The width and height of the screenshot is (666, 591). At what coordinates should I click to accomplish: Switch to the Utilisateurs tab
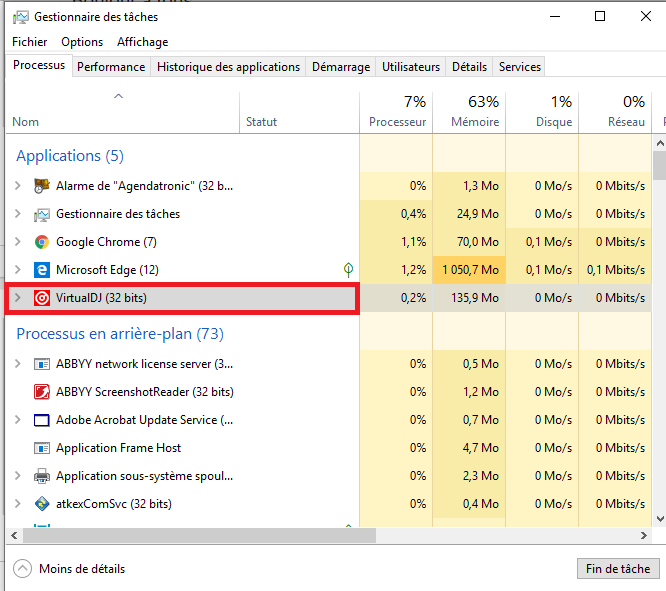(x=411, y=67)
